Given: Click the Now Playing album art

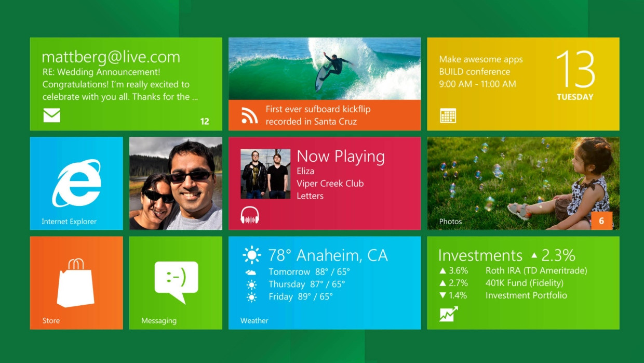Looking at the screenshot, I should 265,174.
